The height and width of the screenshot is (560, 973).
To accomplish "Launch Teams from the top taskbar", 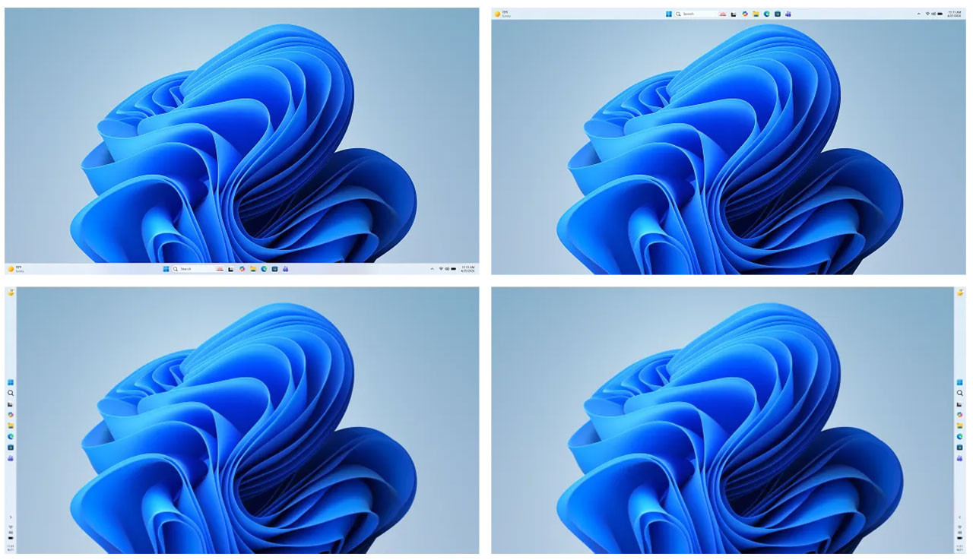I will coord(788,14).
